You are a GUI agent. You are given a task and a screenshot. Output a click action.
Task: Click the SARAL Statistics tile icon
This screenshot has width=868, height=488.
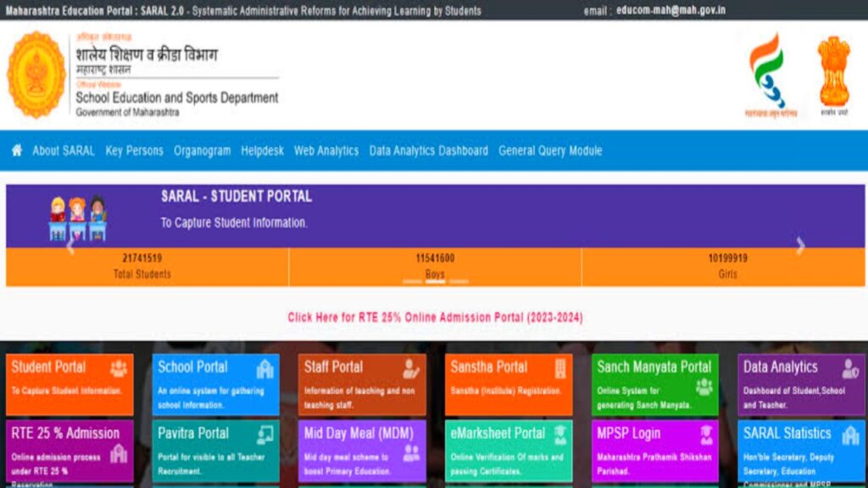click(x=850, y=435)
